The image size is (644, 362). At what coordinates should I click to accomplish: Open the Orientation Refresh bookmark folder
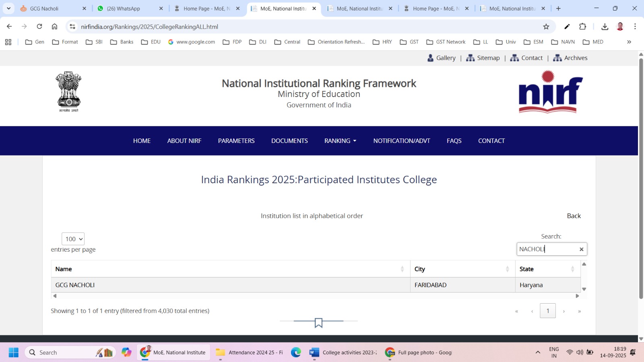(336, 42)
